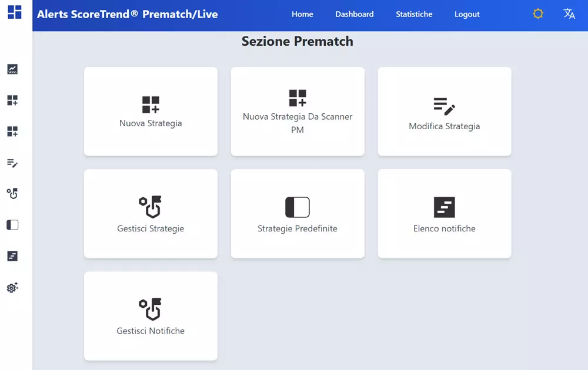This screenshot has height=370, width=588.
Task: Click the ScoreTrend logo icon in the sidebar
Action: (15, 12)
